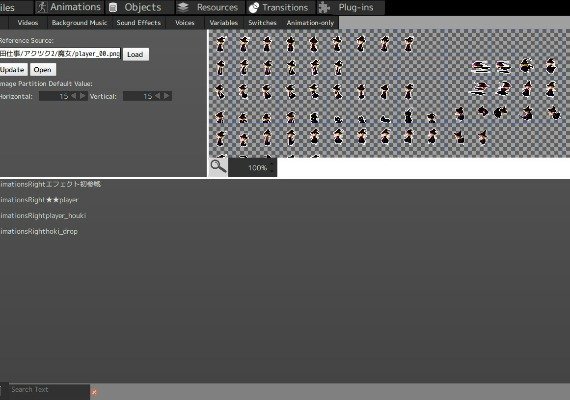Click the magnifying glass zoom icon
Image resolution: width=570 pixels, height=400 pixels.
tap(218, 167)
